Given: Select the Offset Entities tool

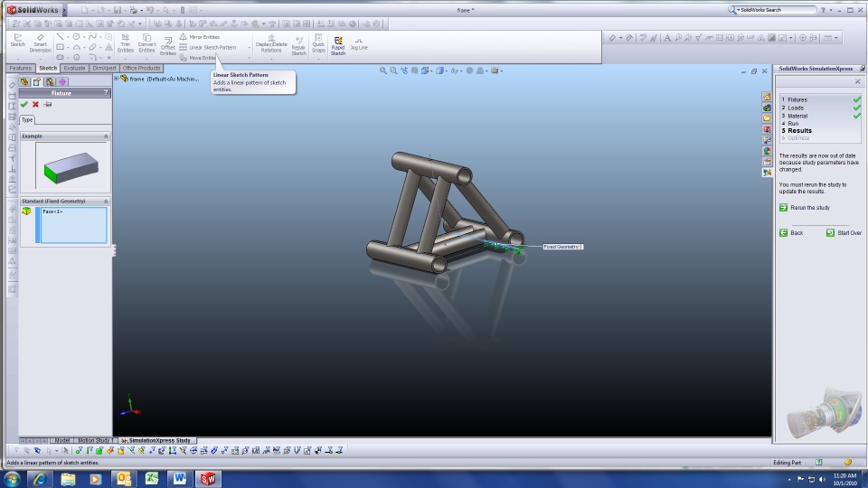Looking at the screenshot, I should (x=168, y=44).
